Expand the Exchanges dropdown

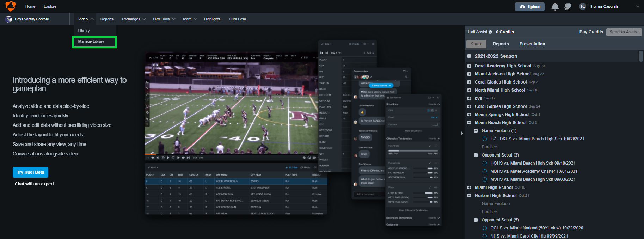134,19
